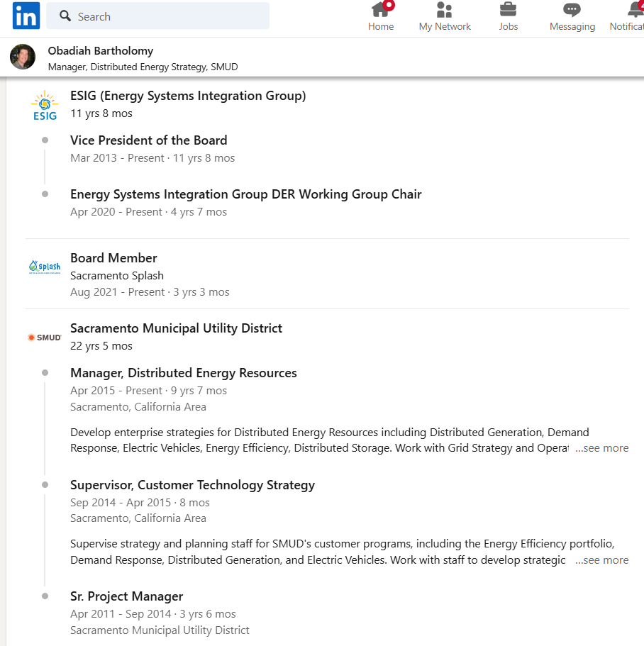
Task: Click Supervisor, Customer Technology Strategy title
Action: (x=192, y=485)
